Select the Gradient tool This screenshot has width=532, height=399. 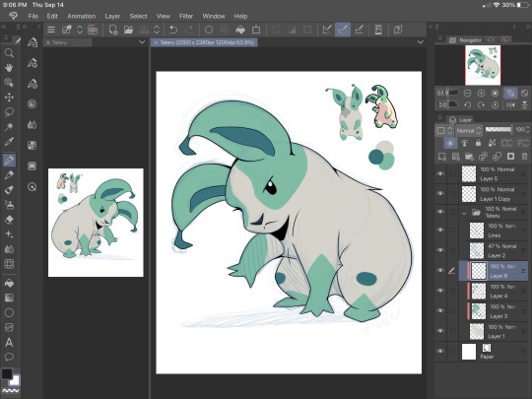click(x=9, y=298)
